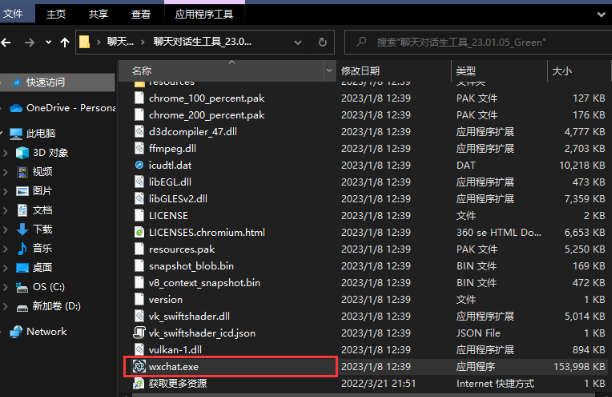The height and width of the screenshot is (397, 612).
Task: Switch to the 主页 ribbon tab
Action: 56,14
